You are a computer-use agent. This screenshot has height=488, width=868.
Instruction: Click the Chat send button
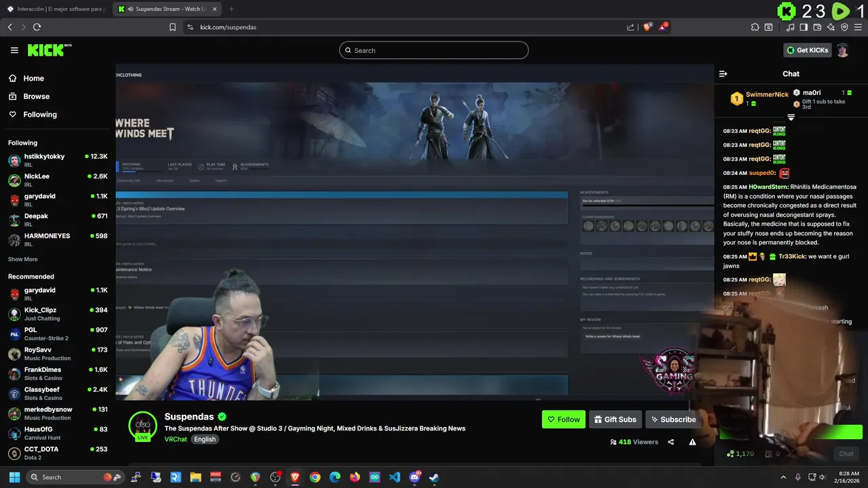pyautogui.click(x=846, y=454)
